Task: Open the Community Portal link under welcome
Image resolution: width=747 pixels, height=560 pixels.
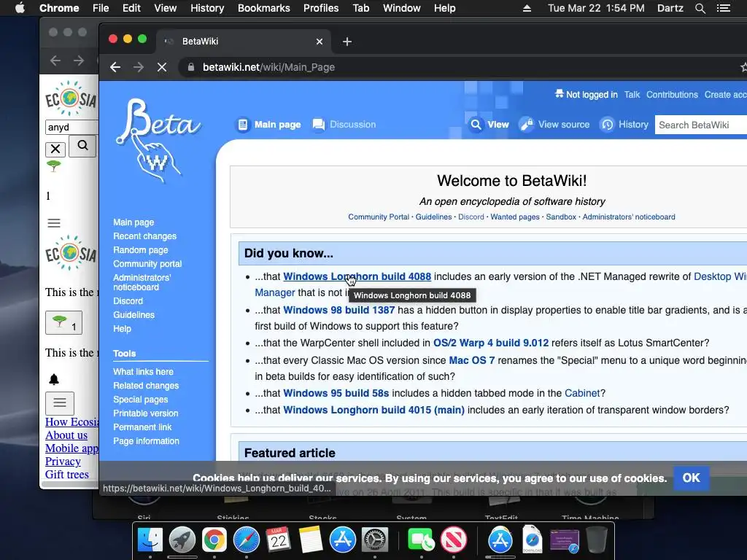Action: click(x=379, y=217)
